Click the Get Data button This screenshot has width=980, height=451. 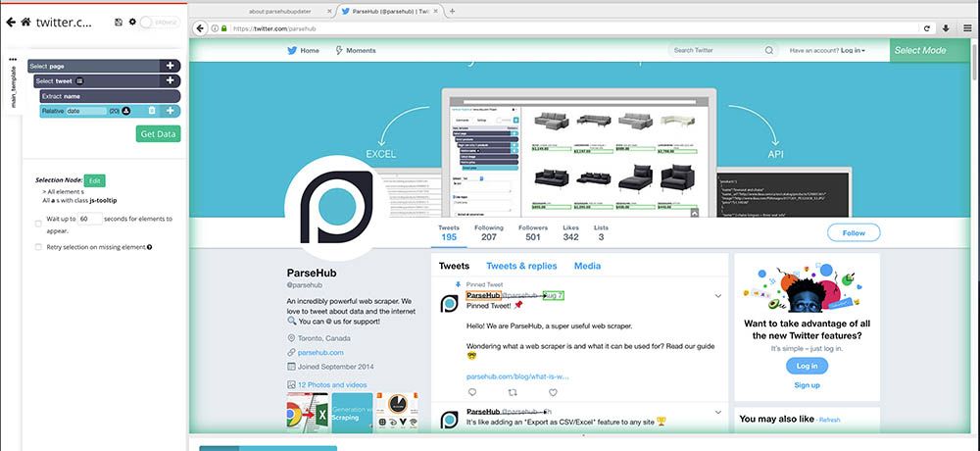pos(158,134)
